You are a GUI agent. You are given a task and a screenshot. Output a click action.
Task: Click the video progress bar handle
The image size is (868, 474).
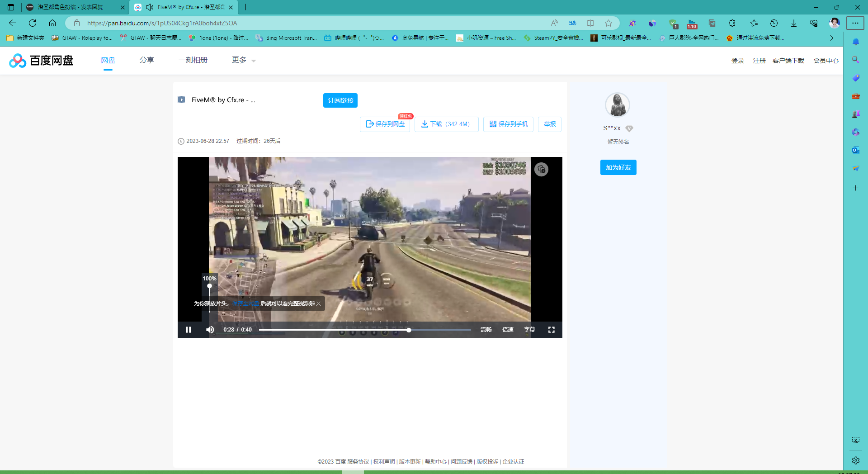coord(409,330)
